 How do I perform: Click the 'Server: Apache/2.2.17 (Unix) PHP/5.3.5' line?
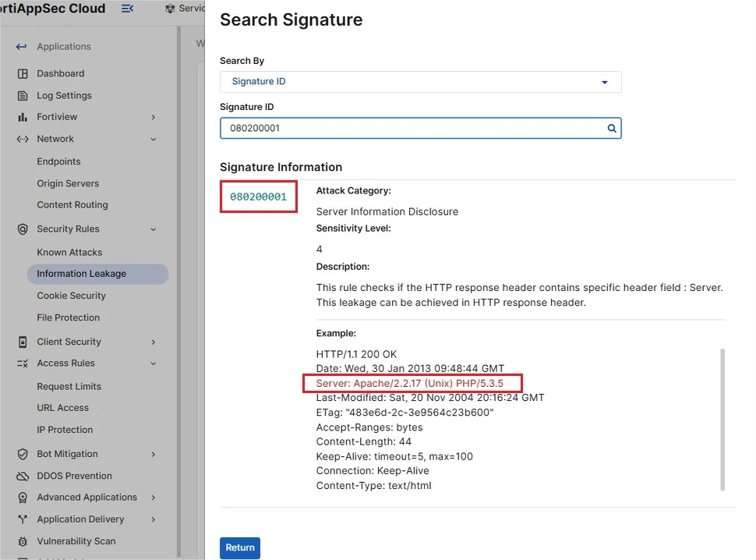coord(410,384)
